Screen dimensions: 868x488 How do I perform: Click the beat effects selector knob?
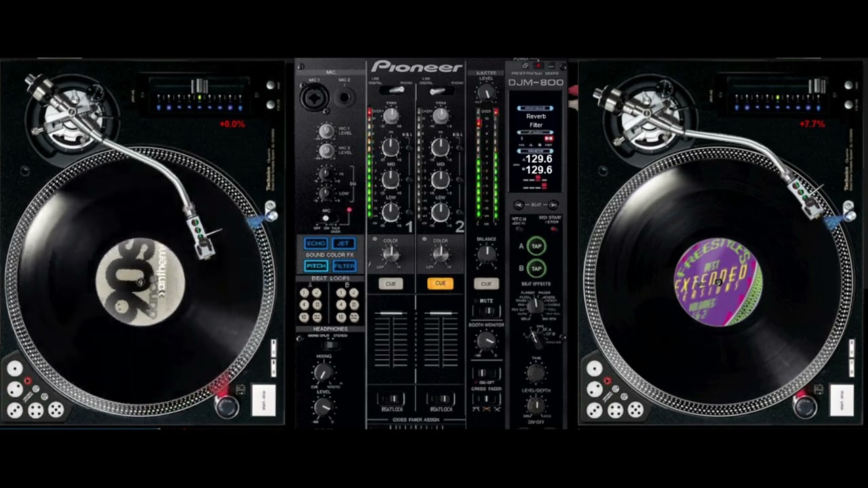pyautogui.click(x=536, y=306)
